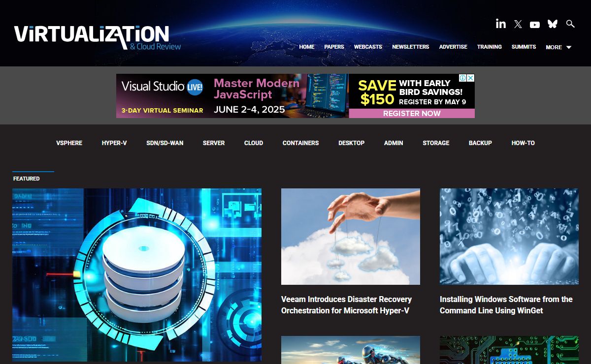Image resolution: width=591 pixels, height=364 pixels.
Task: Select the HOW-TO topic tab
Action: click(523, 143)
